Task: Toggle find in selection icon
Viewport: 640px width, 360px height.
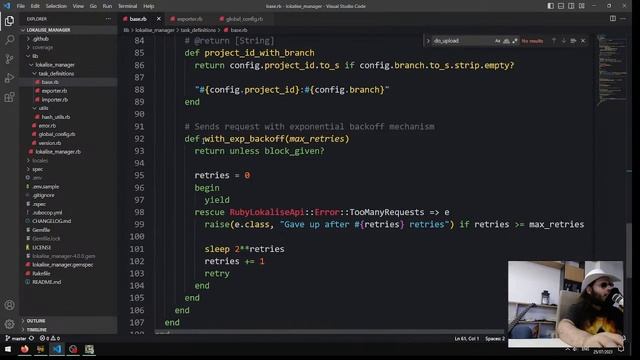Action: tap(573, 41)
